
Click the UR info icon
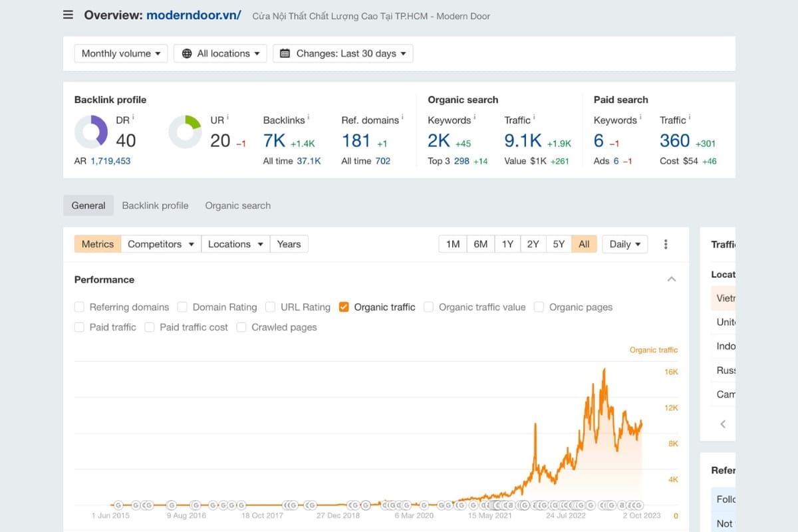[x=227, y=117]
